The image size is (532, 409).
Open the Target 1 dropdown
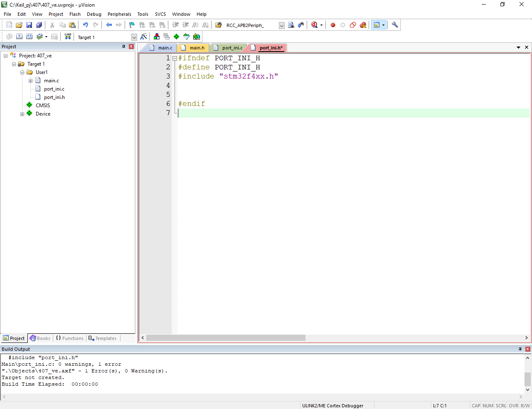(x=134, y=37)
